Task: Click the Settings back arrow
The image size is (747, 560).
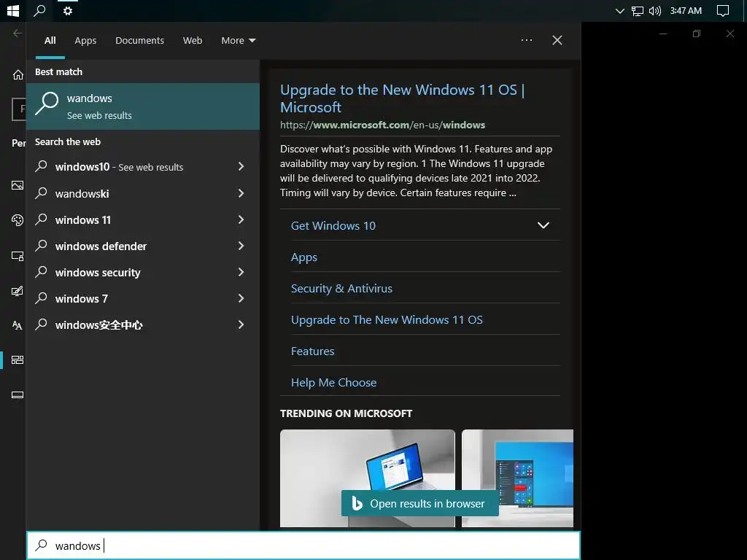Action: (18, 33)
